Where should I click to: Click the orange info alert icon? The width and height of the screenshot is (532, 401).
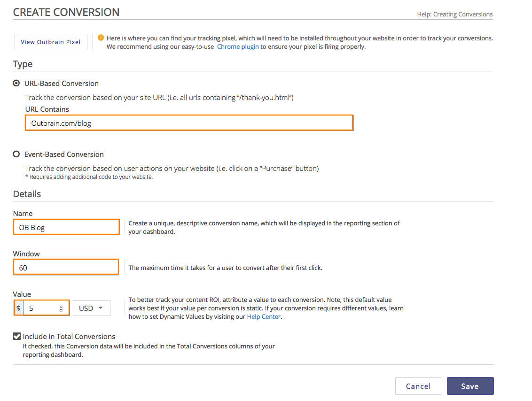[101, 38]
